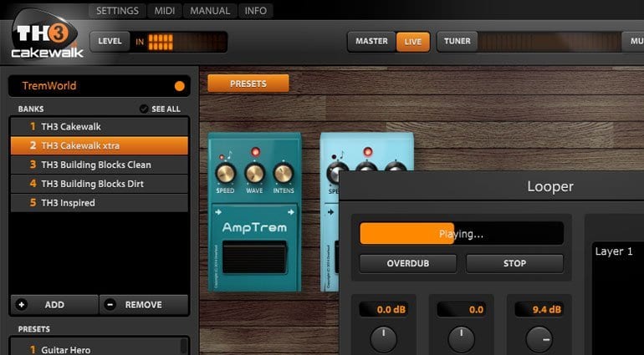Click the Looper playing progress bar
This screenshot has height=355, width=644.
pyautogui.click(x=462, y=234)
